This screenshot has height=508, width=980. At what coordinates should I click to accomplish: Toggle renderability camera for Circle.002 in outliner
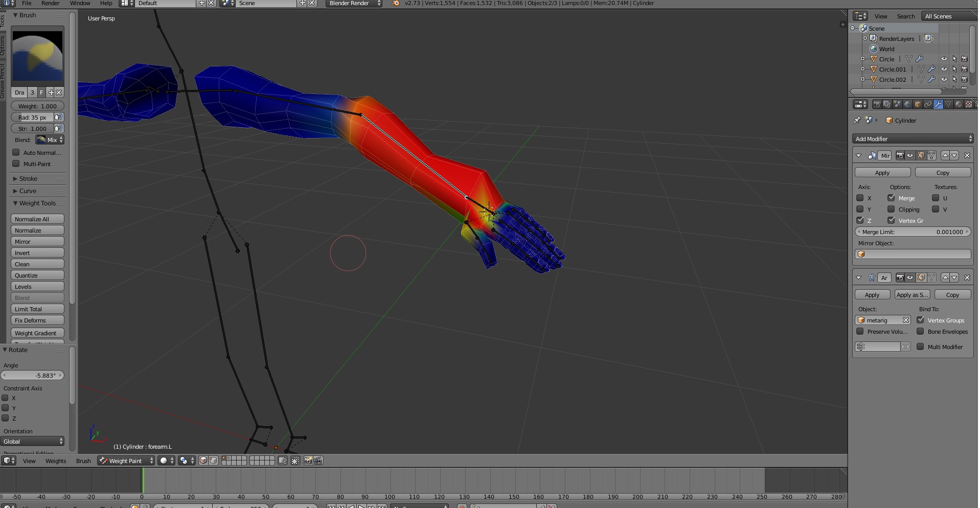click(x=964, y=80)
